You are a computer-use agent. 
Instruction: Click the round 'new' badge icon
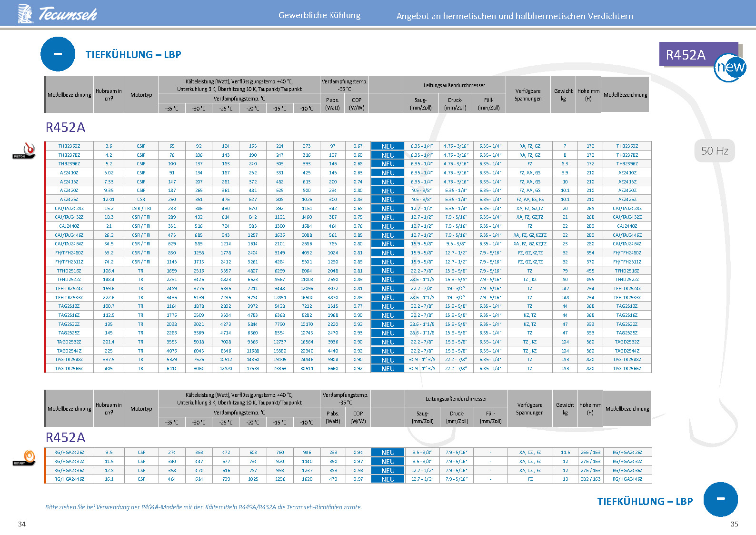(x=730, y=68)
